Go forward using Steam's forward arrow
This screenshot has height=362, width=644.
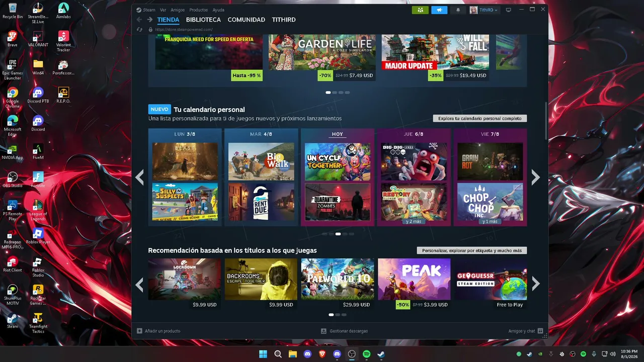(x=150, y=20)
